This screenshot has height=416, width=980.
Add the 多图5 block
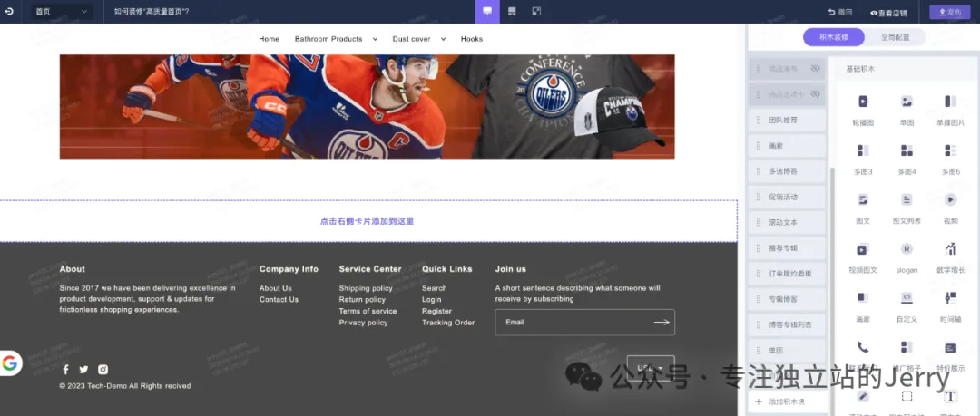pos(950,158)
